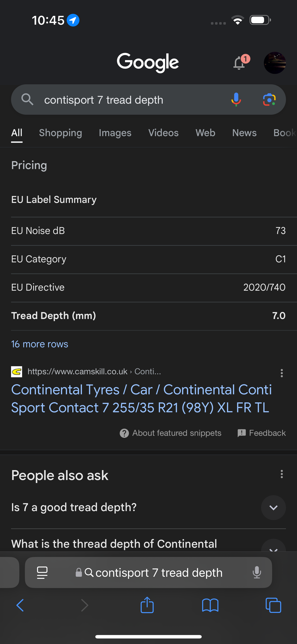Switch to the Shopping tab
Screen dimensions: 297x644
pos(61,133)
